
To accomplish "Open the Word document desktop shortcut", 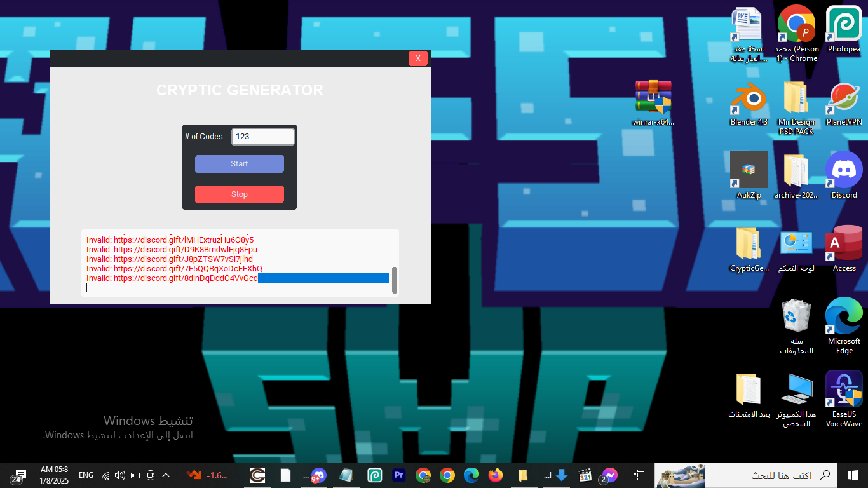I will point(749,33).
